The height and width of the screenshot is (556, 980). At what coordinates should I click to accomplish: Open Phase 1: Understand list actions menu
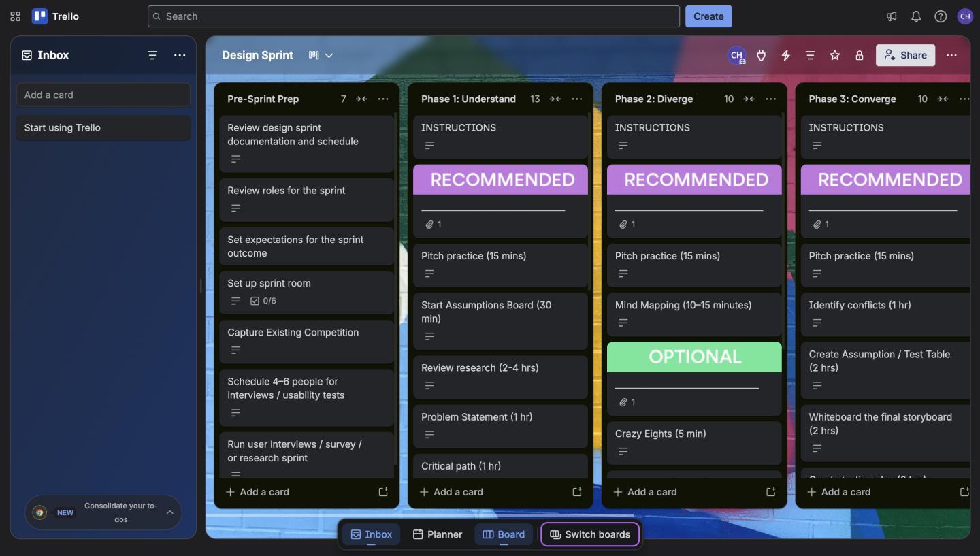pyautogui.click(x=577, y=99)
